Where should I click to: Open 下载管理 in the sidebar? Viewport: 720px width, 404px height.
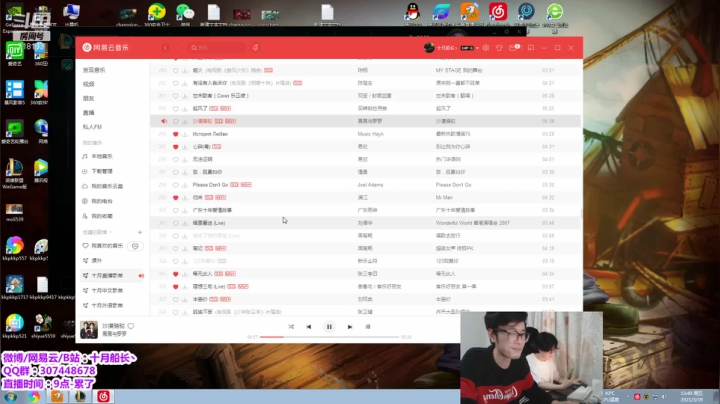[101, 171]
